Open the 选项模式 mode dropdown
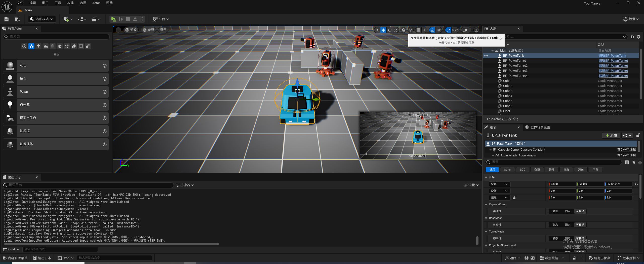 coord(42,19)
